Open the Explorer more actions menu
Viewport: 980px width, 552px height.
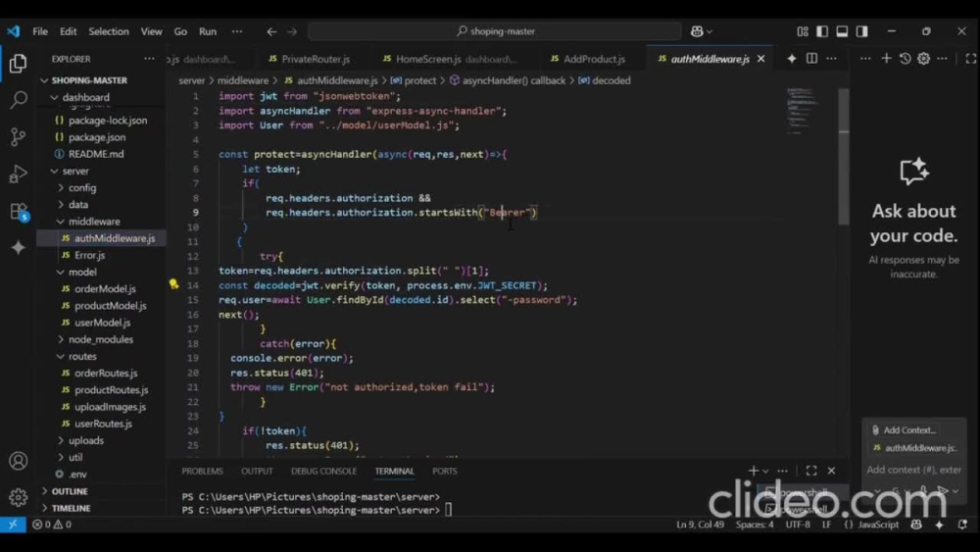(149, 59)
